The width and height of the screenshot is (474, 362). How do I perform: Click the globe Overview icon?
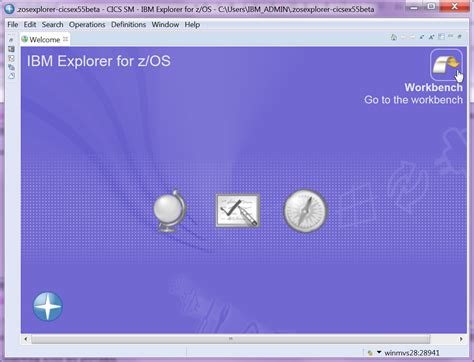point(170,211)
